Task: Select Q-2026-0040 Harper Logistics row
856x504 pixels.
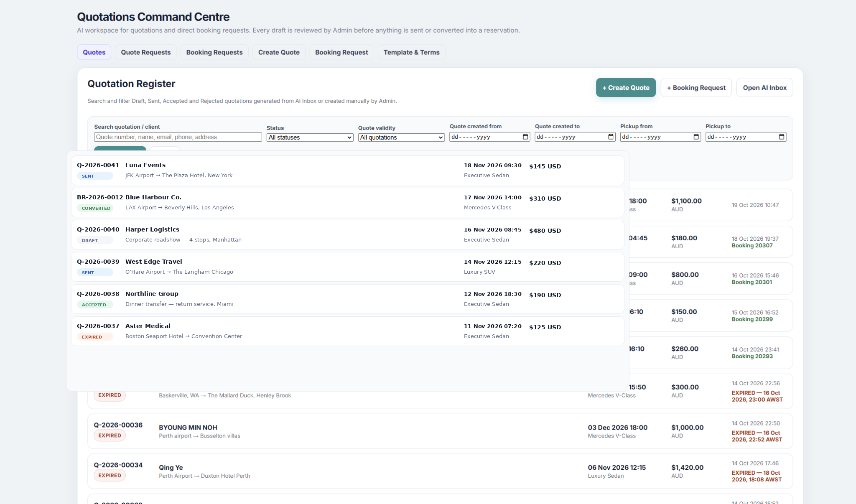Action: 348,235
